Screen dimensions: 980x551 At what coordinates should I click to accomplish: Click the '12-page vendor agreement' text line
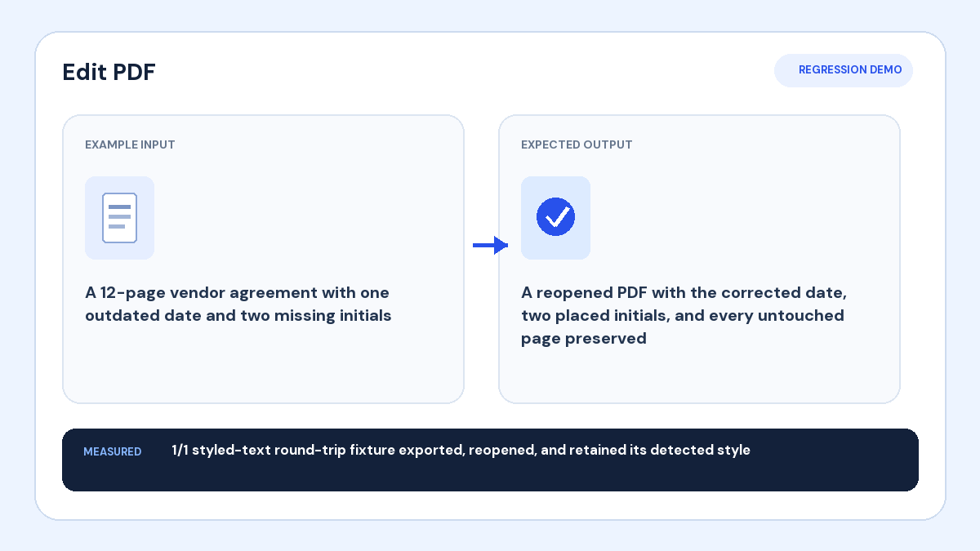tap(237, 292)
